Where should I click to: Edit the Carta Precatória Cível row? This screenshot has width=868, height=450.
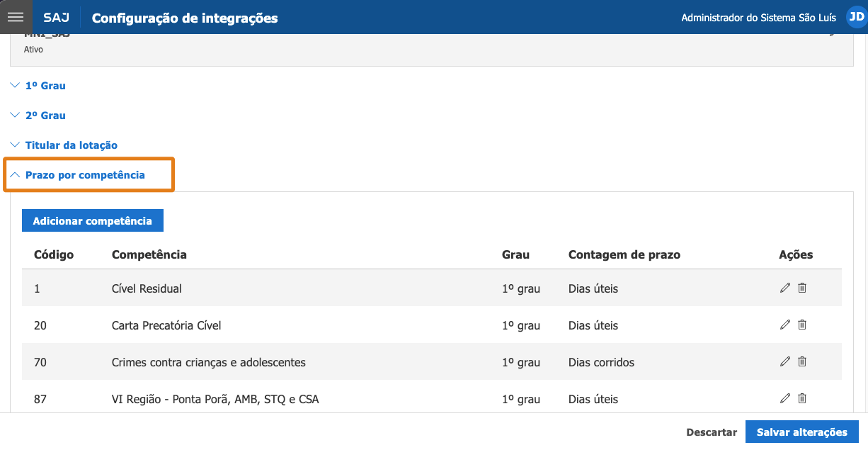pos(784,325)
